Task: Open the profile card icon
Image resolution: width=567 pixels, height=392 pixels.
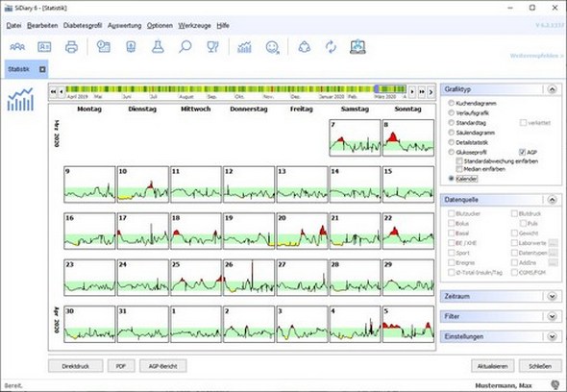Action: coord(44,47)
